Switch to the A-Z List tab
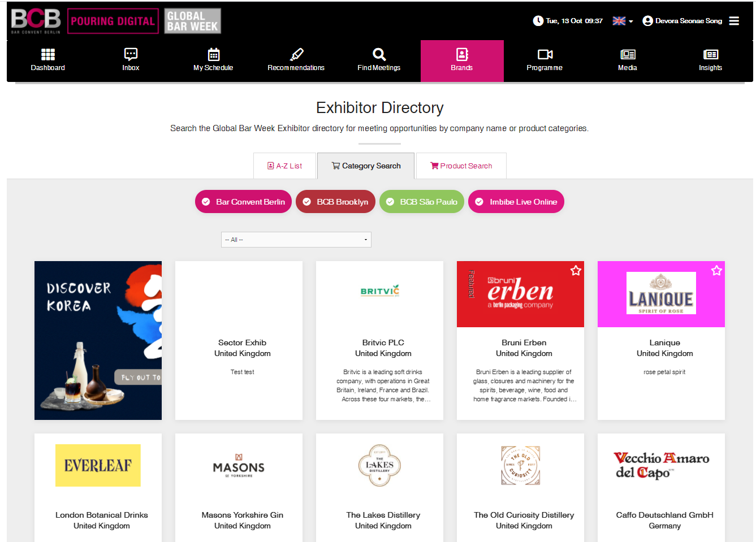The height and width of the screenshot is (542, 756). click(x=284, y=166)
